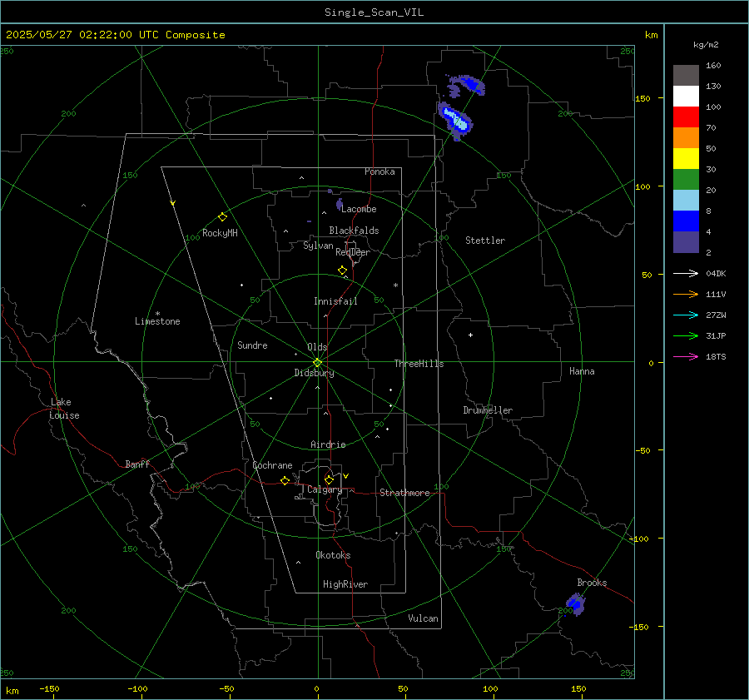The width and height of the screenshot is (749, 700).
Task: Select the purple 2–4 color swatch
Action: tap(686, 241)
